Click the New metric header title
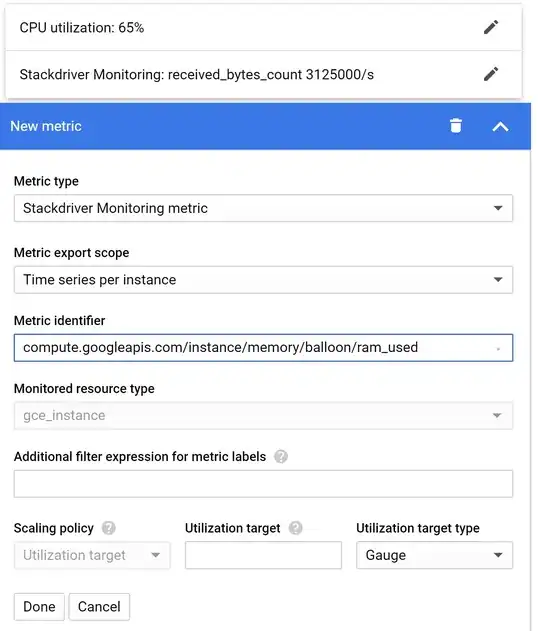 [x=46, y=126]
